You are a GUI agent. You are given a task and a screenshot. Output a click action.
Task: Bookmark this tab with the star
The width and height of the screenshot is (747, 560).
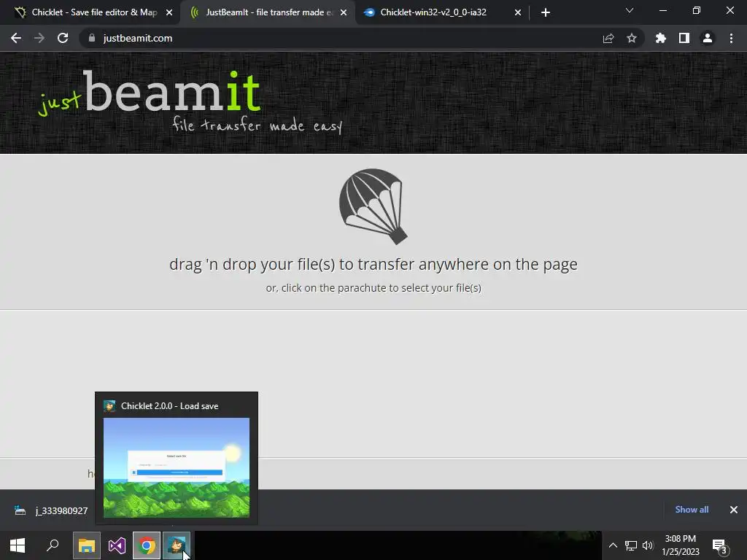pos(631,38)
